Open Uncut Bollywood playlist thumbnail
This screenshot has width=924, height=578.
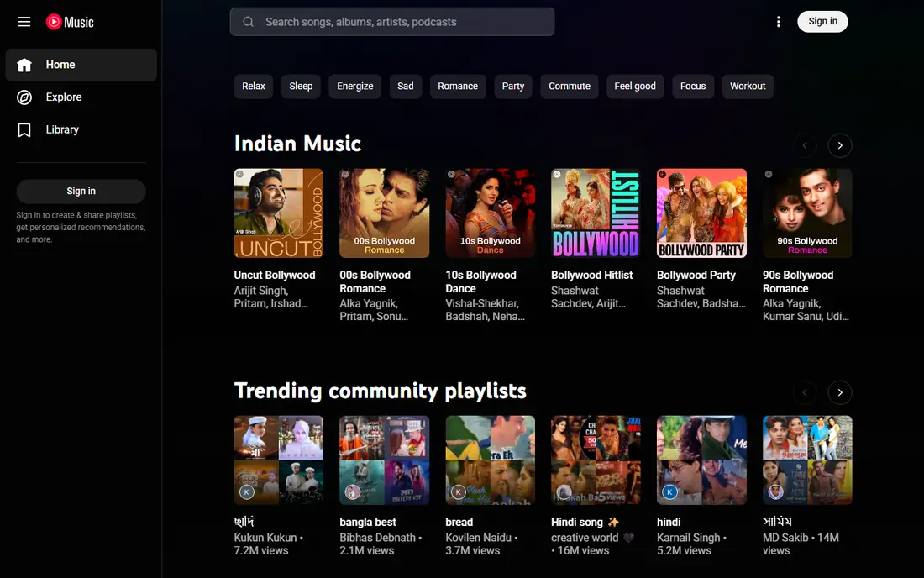point(279,213)
